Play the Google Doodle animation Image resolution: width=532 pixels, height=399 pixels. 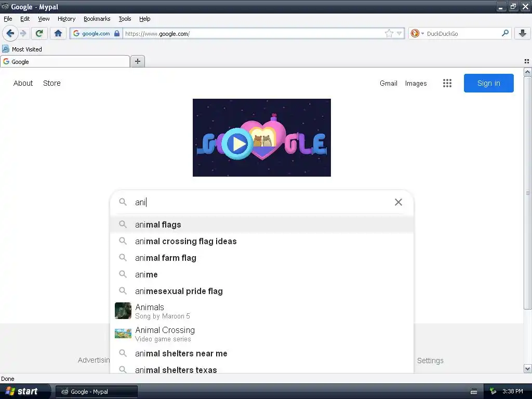pos(237,143)
